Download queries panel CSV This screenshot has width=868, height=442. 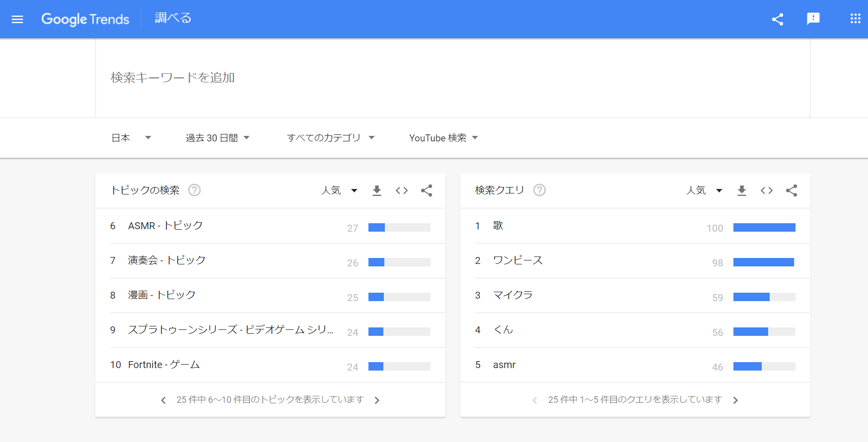(x=742, y=190)
